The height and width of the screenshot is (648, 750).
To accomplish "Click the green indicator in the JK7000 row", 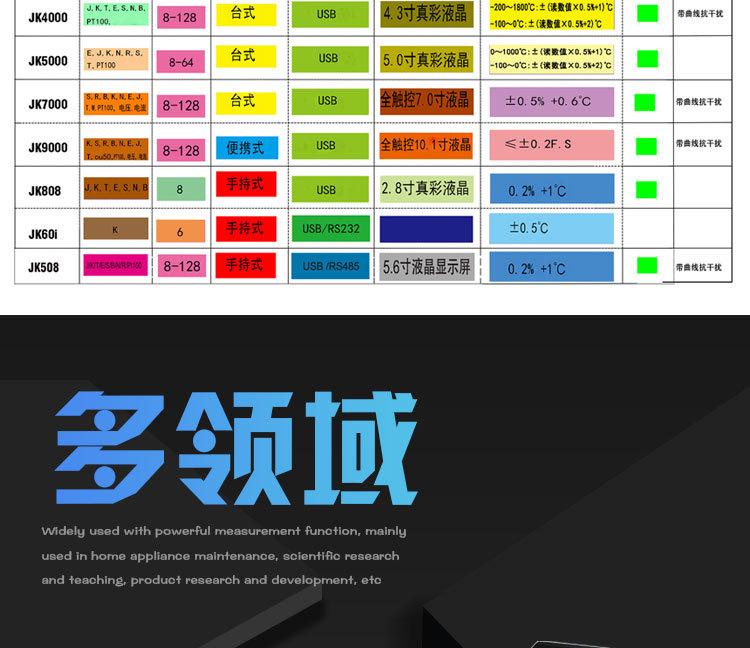I will click(x=645, y=102).
